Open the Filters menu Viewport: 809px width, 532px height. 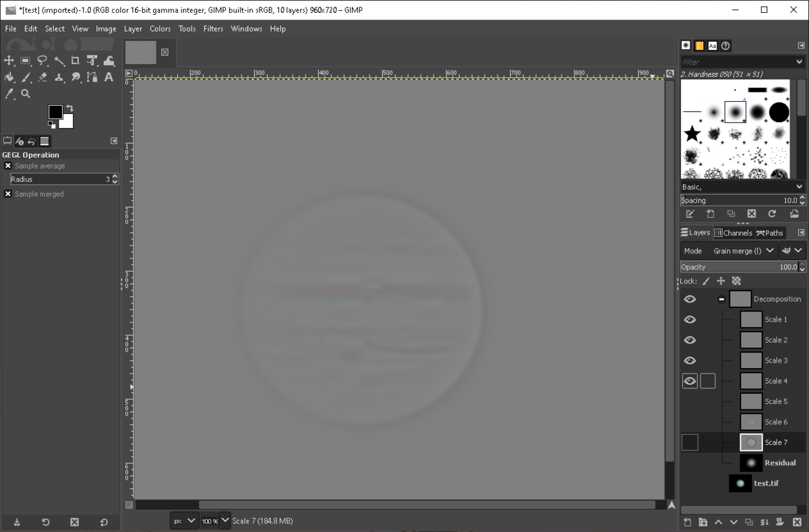pyautogui.click(x=213, y=29)
